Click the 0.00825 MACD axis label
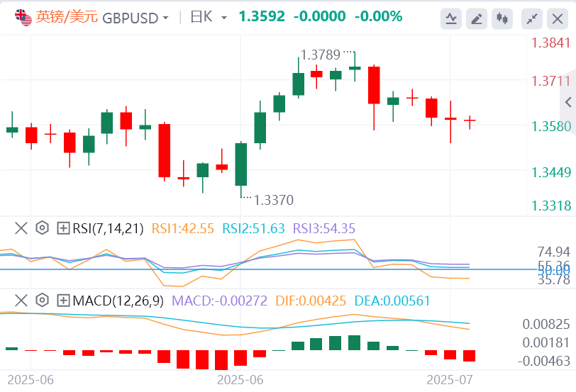 (x=546, y=324)
